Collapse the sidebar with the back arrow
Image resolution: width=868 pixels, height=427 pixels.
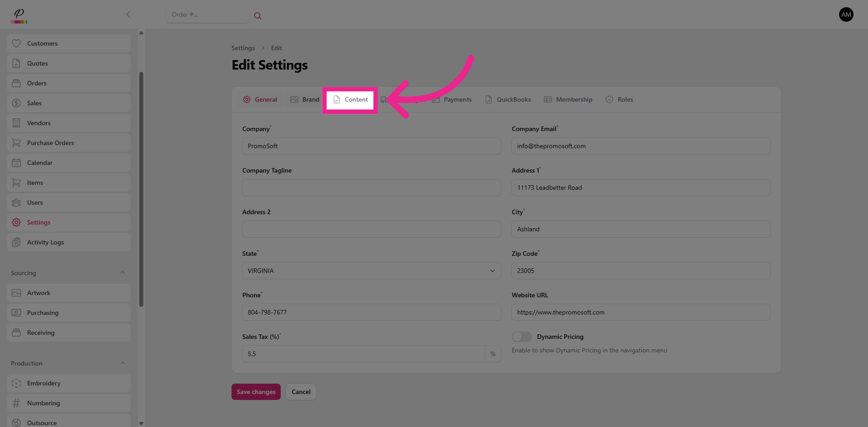pos(128,14)
